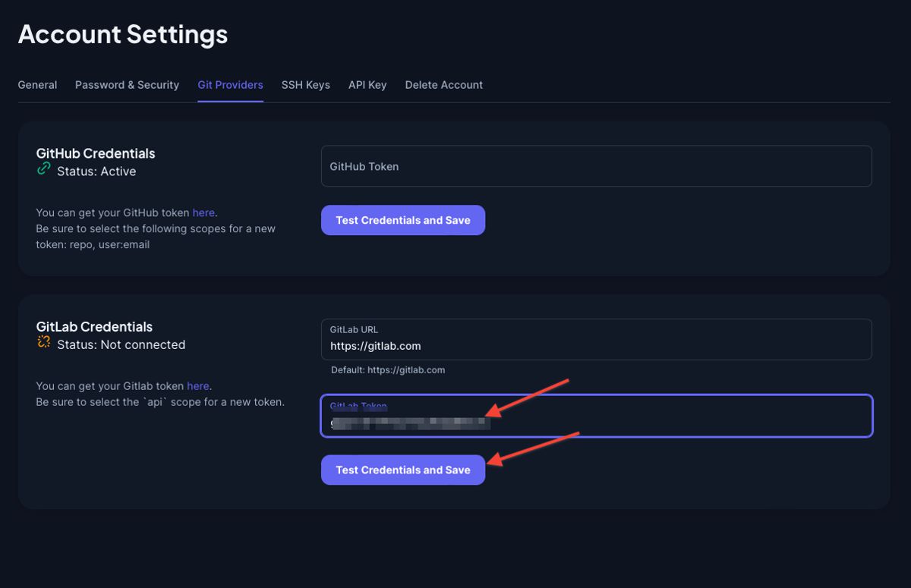This screenshot has width=911, height=588.
Task: Focus the GitHub Token input field
Action: (x=596, y=166)
